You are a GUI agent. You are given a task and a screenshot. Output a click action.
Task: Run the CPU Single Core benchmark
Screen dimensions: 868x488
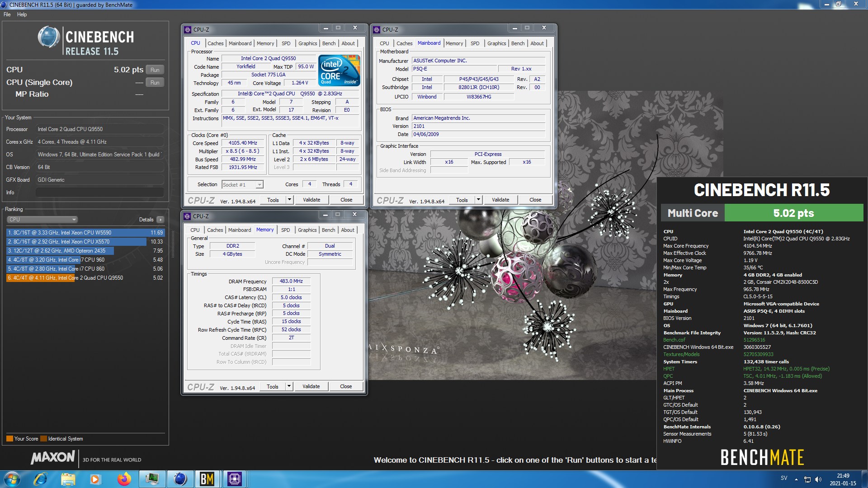[x=155, y=83]
